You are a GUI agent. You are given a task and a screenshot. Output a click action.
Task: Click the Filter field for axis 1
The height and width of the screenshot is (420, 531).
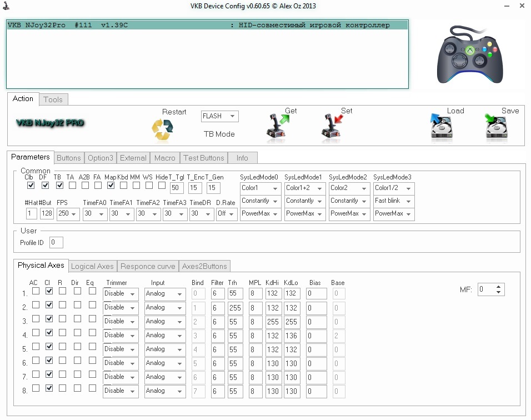pos(217,294)
